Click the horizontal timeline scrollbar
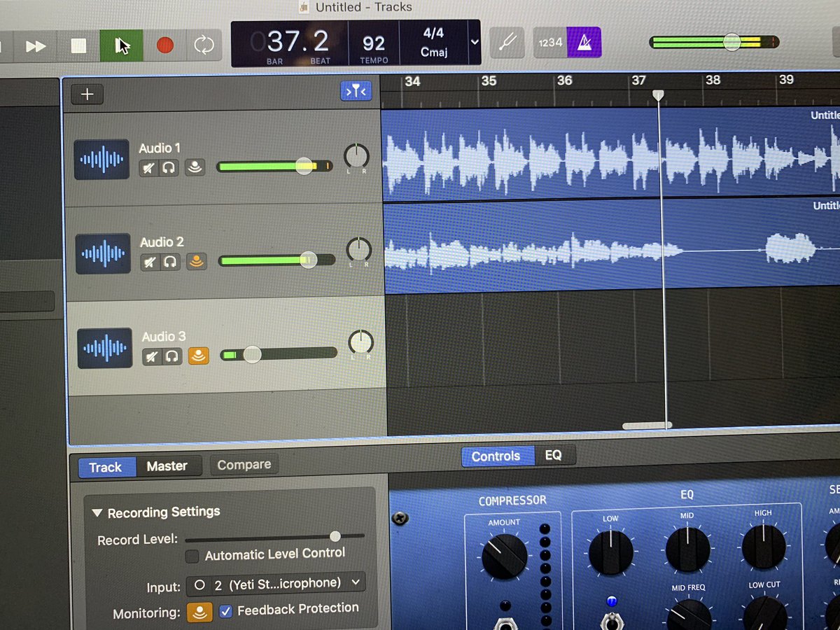The height and width of the screenshot is (630, 840). click(x=647, y=425)
